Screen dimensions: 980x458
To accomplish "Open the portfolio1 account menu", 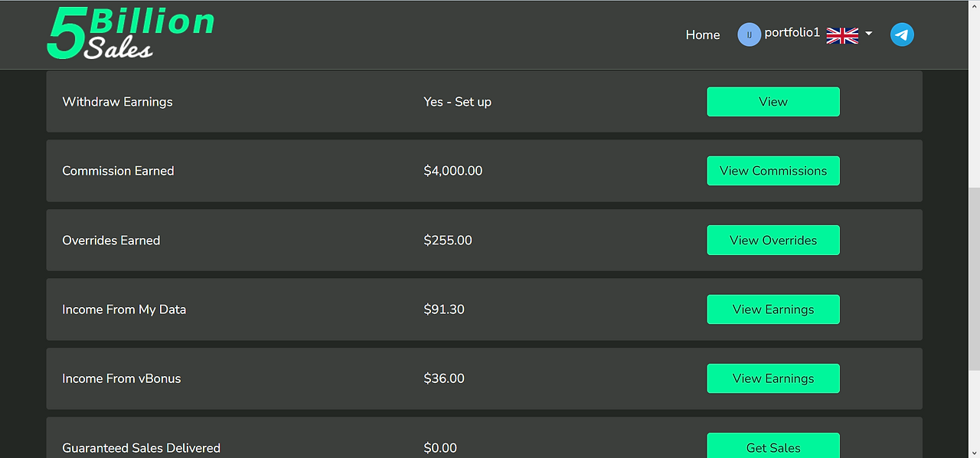I will pyautogui.click(x=792, y=33).
